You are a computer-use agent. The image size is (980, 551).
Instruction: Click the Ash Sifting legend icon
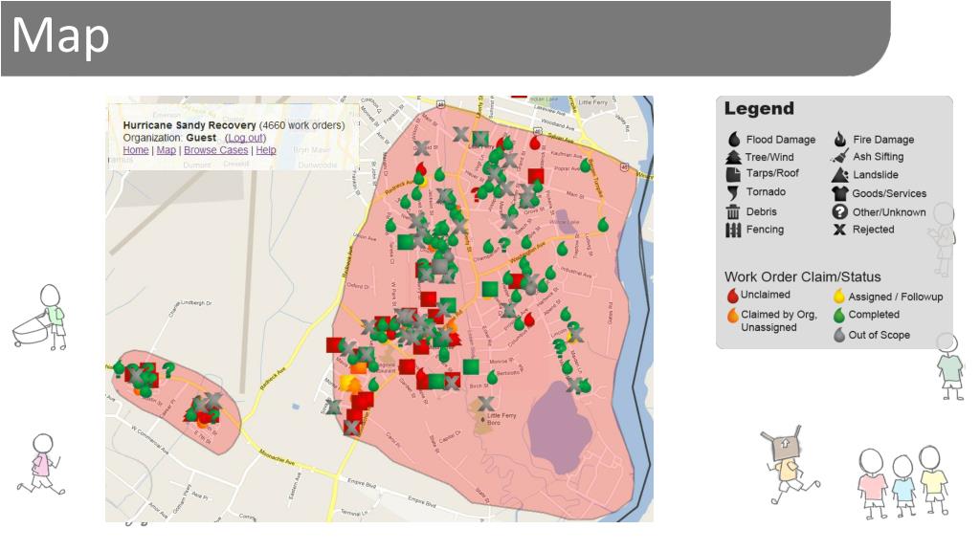click(840, 156)
